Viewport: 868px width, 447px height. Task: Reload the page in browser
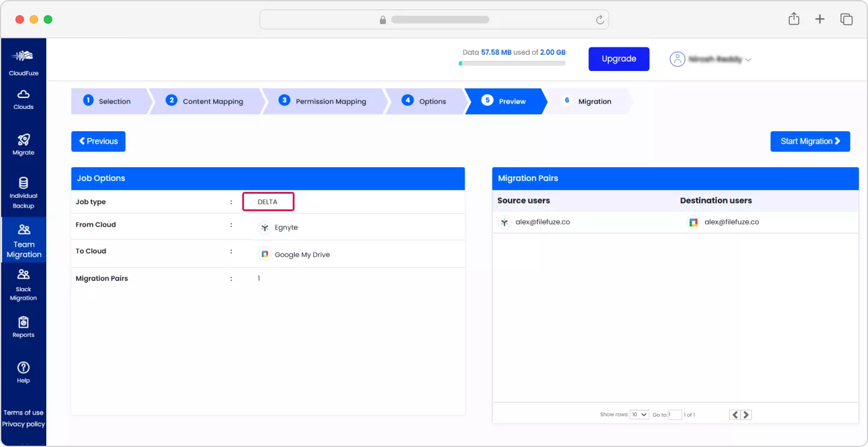599,20
